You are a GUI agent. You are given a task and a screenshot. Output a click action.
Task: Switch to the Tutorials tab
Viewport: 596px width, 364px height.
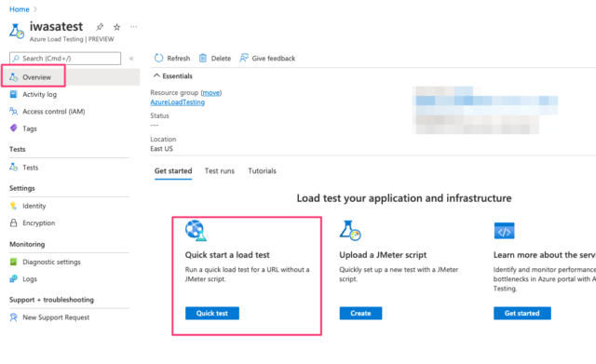tap(263, 171)
